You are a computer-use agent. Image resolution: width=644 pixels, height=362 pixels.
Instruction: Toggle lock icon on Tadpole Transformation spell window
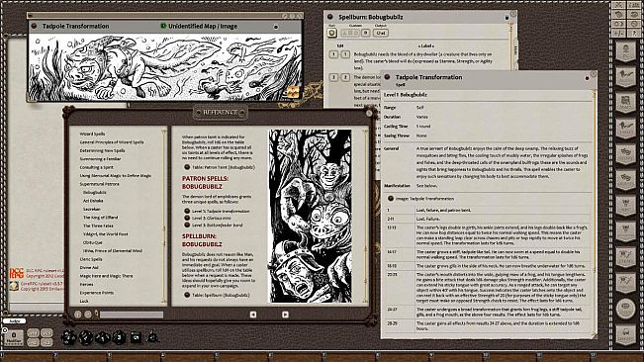coord(587,77)
